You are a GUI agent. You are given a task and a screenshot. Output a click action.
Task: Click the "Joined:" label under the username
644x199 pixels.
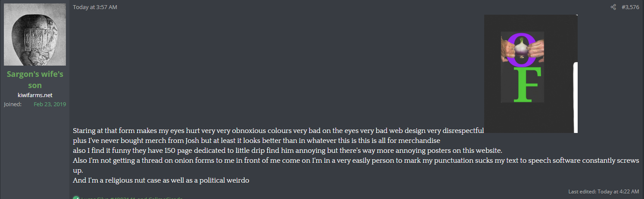[13, 104]
